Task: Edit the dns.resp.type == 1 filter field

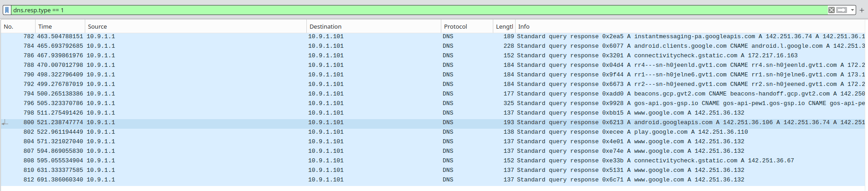Action: [x=419, y=10]
